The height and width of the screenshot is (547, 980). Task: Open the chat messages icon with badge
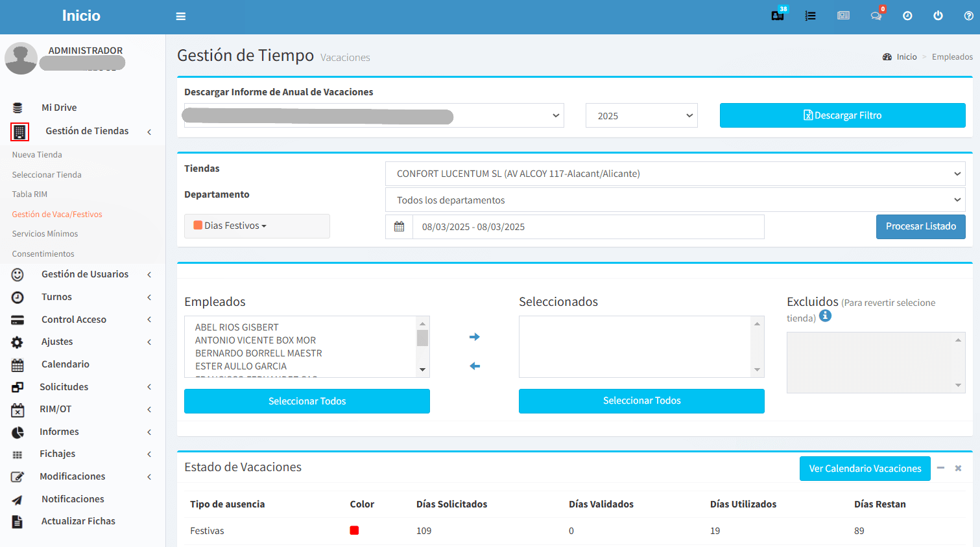876,16
